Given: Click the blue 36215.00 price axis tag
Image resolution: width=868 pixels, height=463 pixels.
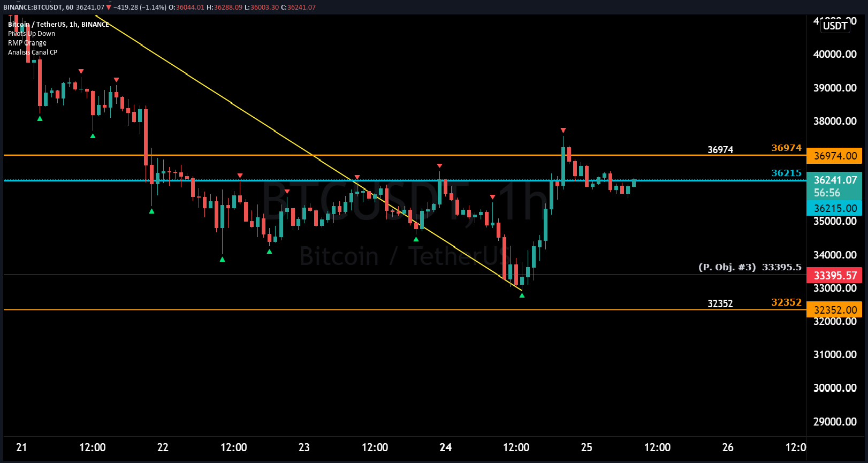Looking at the screenshot, I should [x=834, y=208].
